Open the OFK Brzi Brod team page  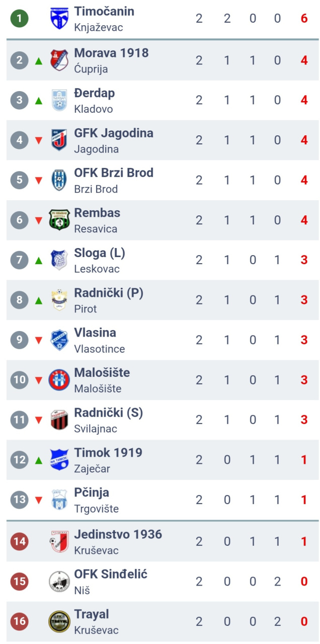[x=114, y=173]
